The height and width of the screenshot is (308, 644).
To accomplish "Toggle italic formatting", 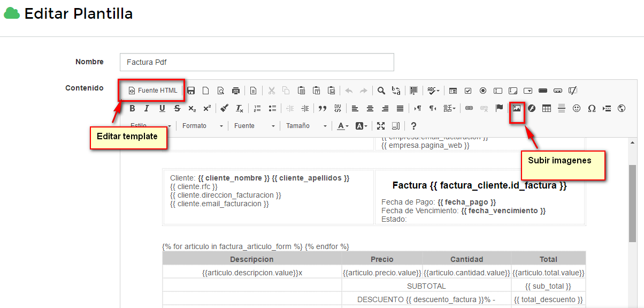I will pyautogui.click(x=147, y=108).
